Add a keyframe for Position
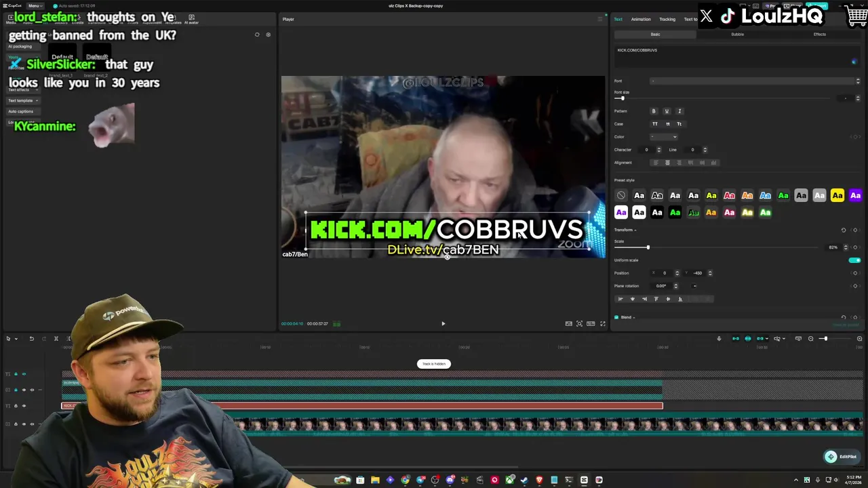This screenshot has height=488, width=868. tap(855, 273)
